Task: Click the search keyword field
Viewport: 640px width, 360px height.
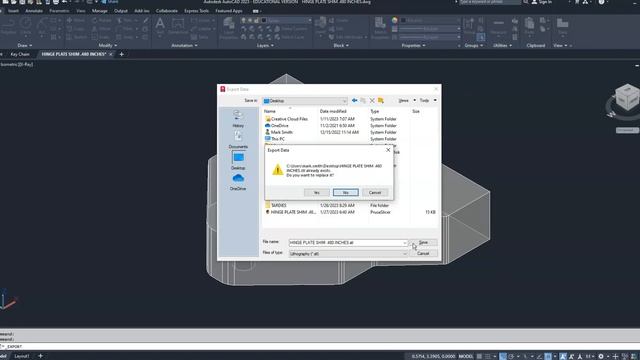Action: click(489, 2)
